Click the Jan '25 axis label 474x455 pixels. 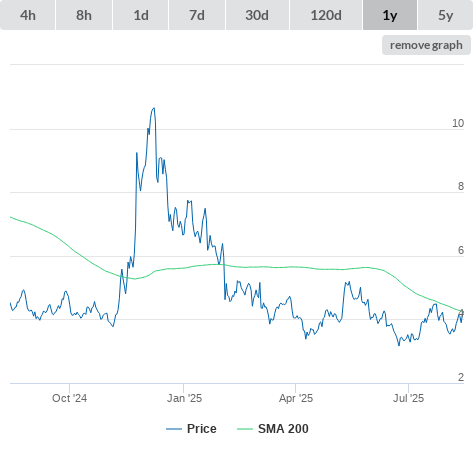click(184, 398)
